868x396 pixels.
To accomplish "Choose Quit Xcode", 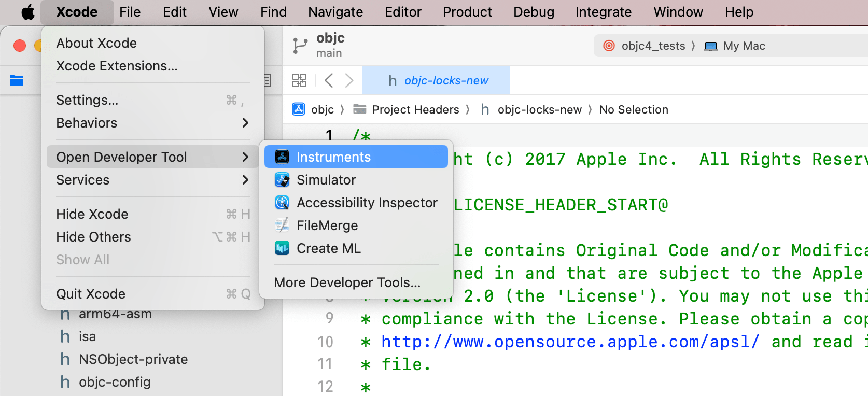I will pyautogui.click(x=153, y=294).
